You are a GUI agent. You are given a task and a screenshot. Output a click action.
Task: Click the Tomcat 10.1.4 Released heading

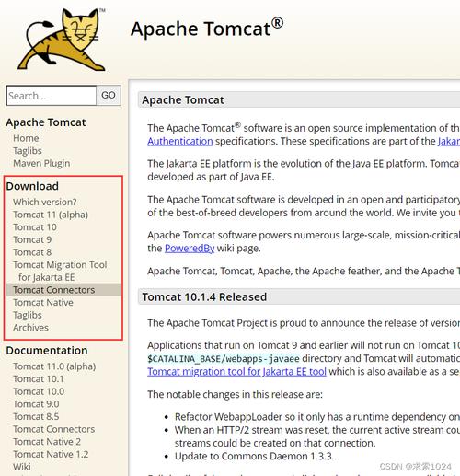[x=204, y=297]
